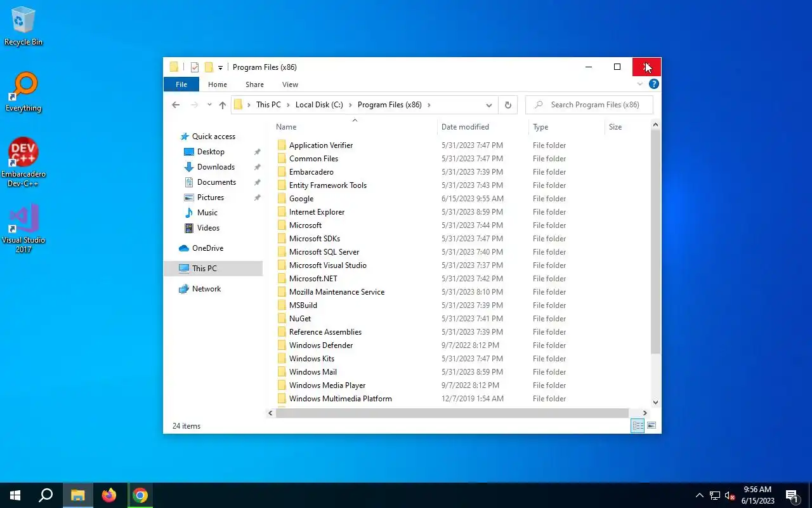812x508 pixels.
Task: Show hidden system tray icons
Action: click(x=700, y=495)
